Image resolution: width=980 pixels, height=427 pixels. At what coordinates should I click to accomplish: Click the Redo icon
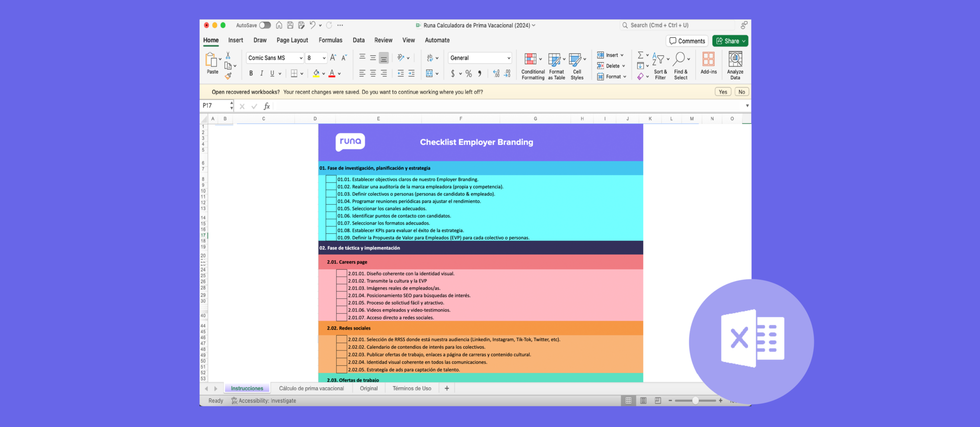tap(329, 25)
